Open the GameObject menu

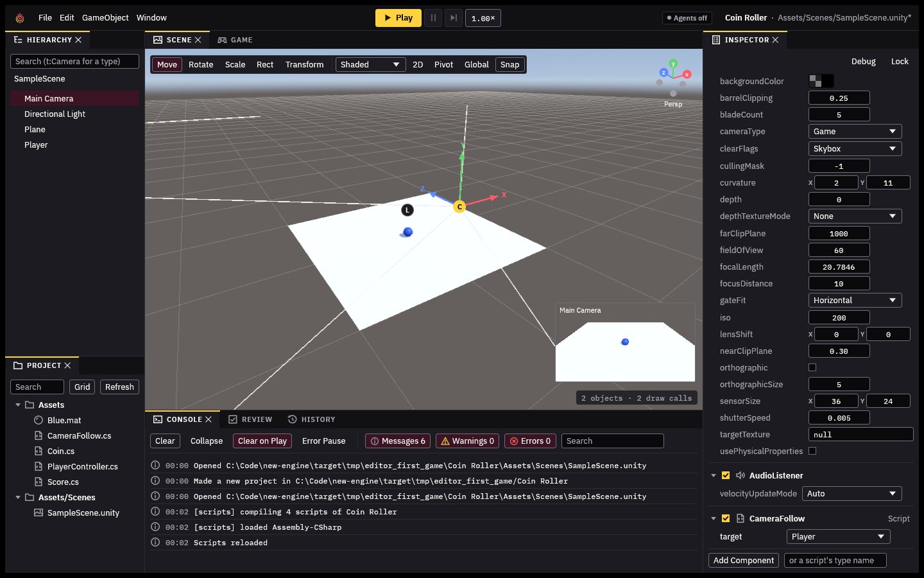click(105, 18)
